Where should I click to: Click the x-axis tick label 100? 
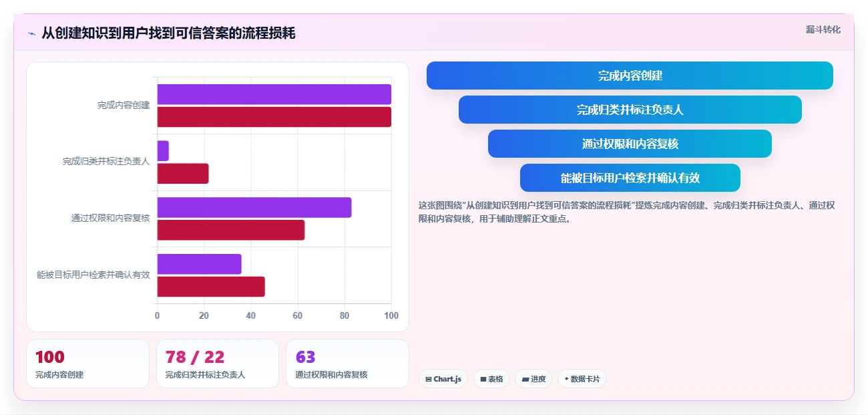[391, 315]
